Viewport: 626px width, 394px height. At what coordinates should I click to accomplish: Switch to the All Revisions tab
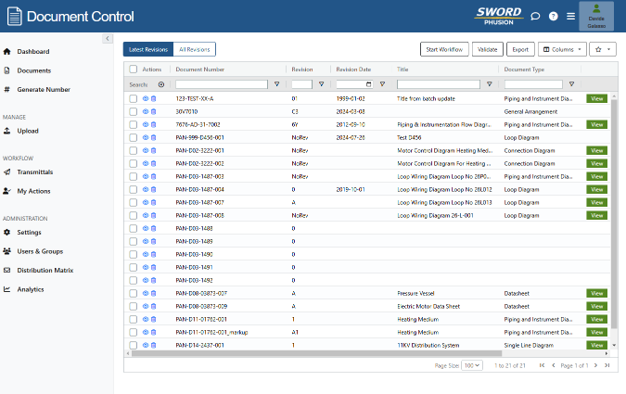[x=194, y=49]
